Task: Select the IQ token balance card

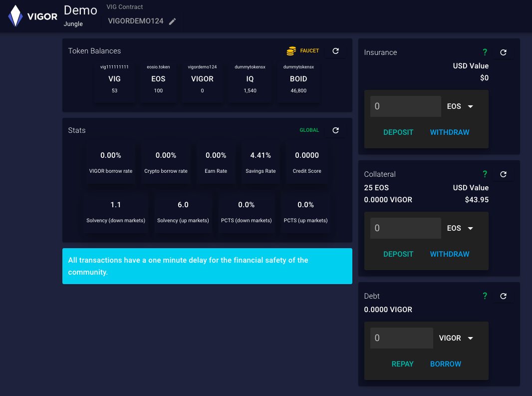Action: [250, 81]
